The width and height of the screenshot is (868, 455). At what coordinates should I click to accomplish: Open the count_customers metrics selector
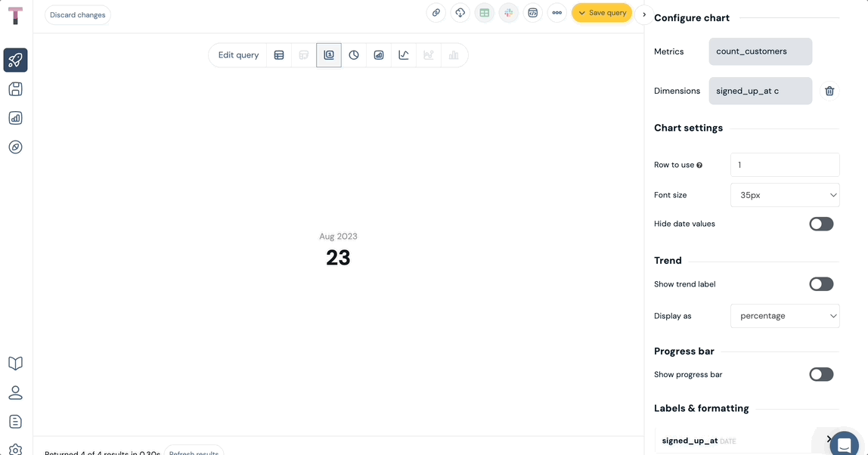pos(761,51)
